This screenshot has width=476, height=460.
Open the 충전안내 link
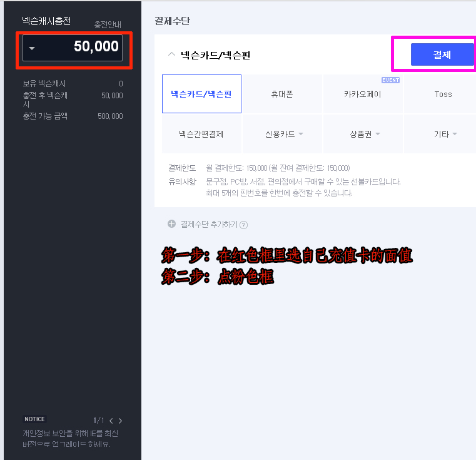(108, 24)
